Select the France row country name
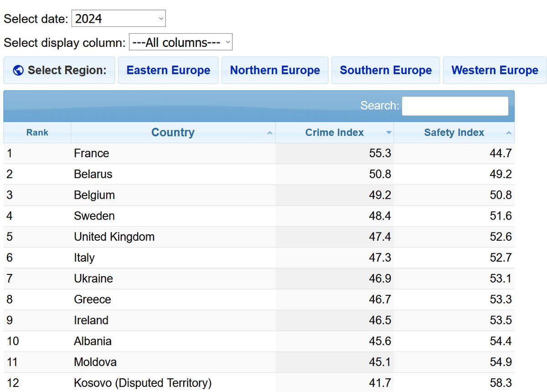547x392 pixels. click(92, 153)
